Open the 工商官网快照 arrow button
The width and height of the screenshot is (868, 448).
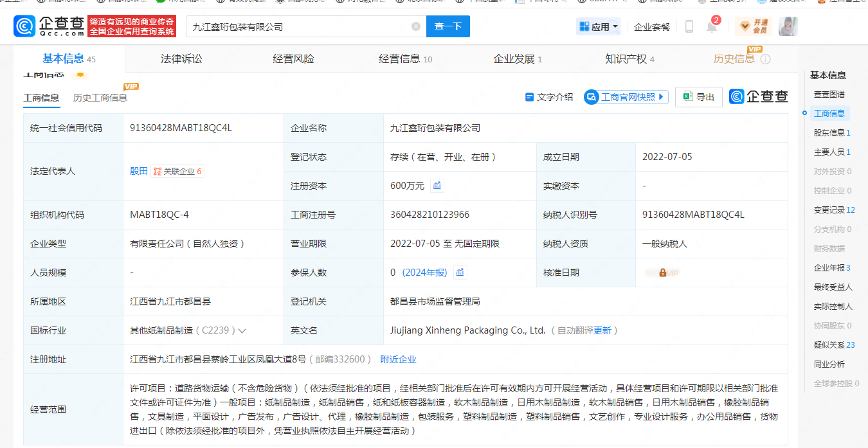pos(660,97)
